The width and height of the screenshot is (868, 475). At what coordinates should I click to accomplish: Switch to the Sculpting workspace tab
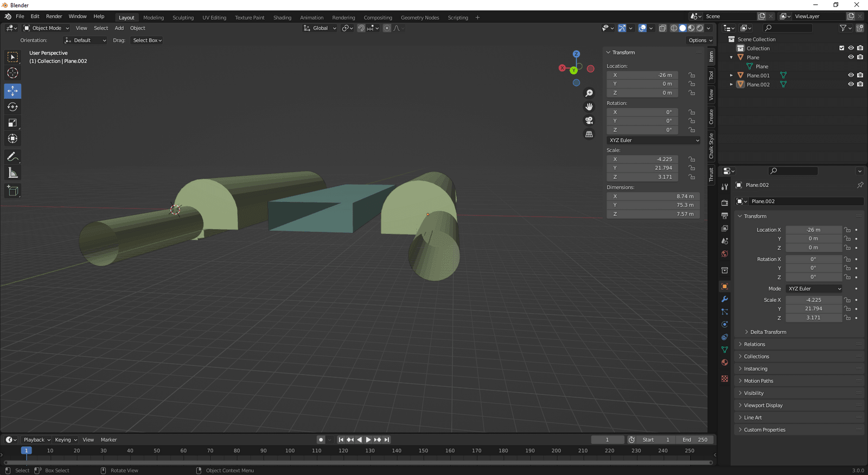pos(183,17)
